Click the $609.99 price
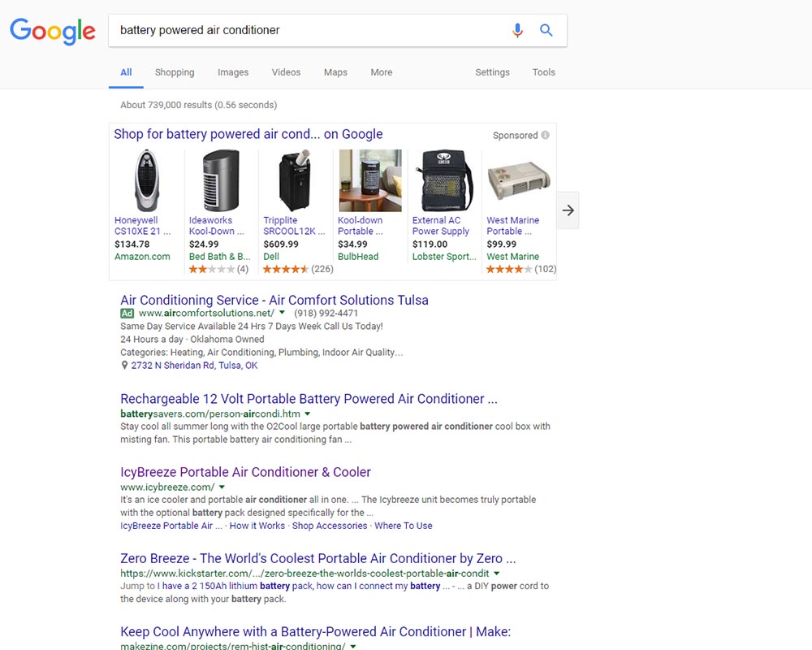This screenshot has height=650, width=812. click(281, 244)
